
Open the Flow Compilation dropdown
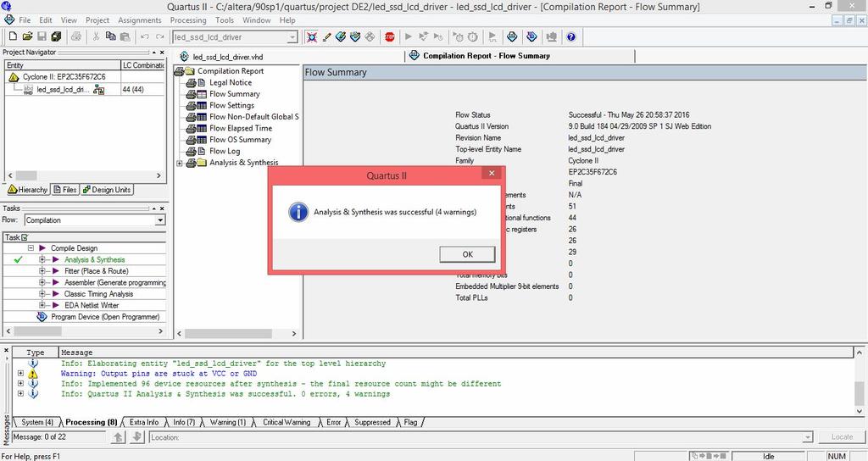[160, 220]
